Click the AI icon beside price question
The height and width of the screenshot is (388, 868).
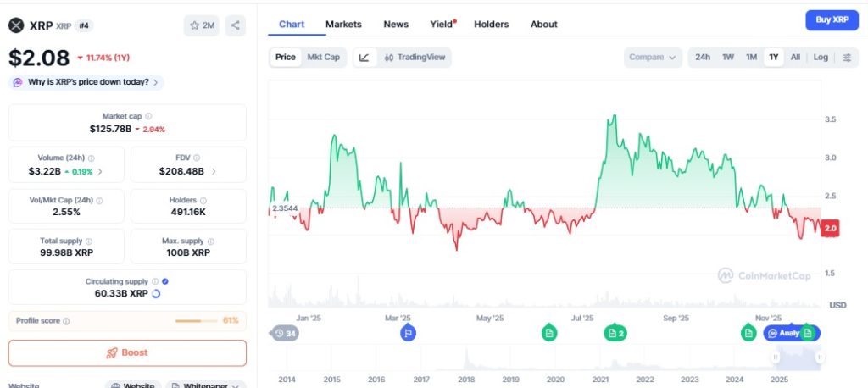pos(18,82)
